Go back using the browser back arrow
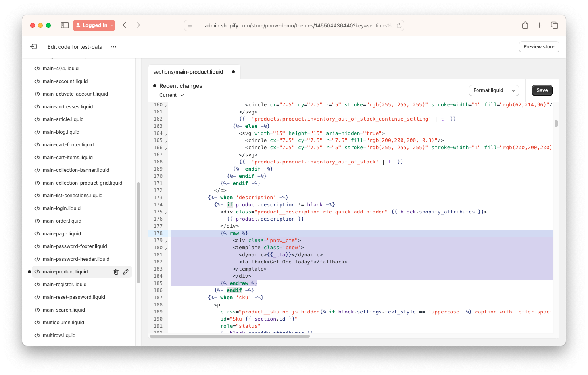Viewport: 588px width, 375px height. 124,25
